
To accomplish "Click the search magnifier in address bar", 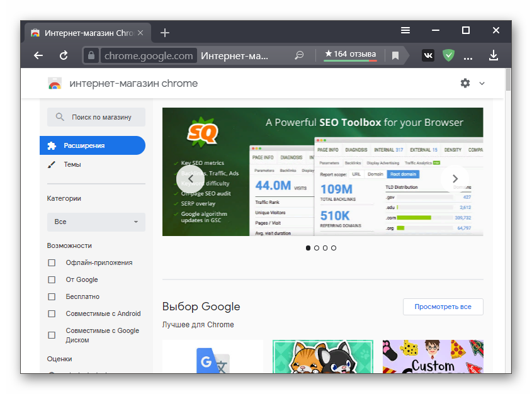I will 299,55.
